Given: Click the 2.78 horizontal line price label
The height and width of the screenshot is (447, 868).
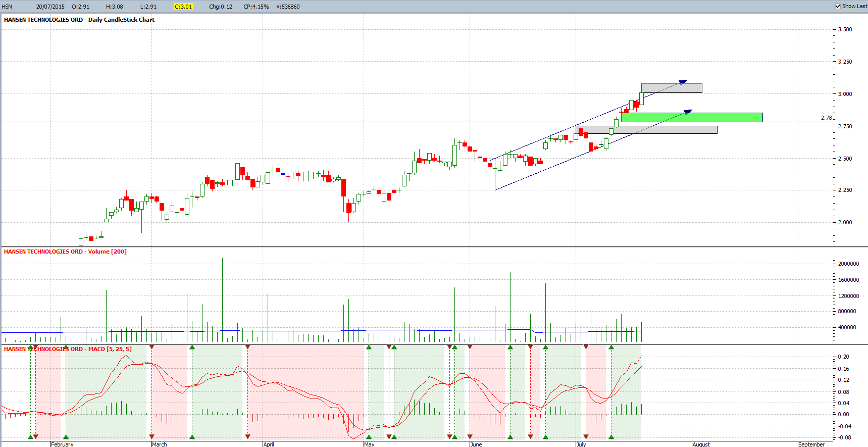Looking at the screenshot, I should point(826,118).
